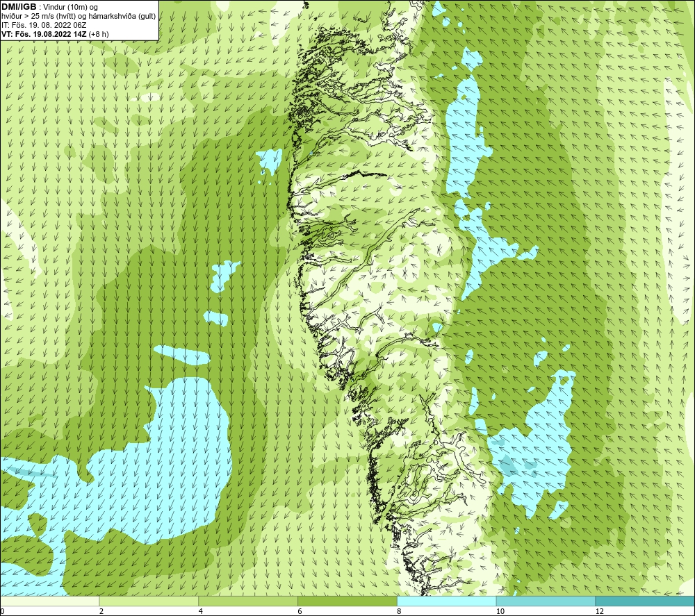Pick the teal 10–12 m/s swatch
Screen dimensions: 695x616
(x=546, y=601)
